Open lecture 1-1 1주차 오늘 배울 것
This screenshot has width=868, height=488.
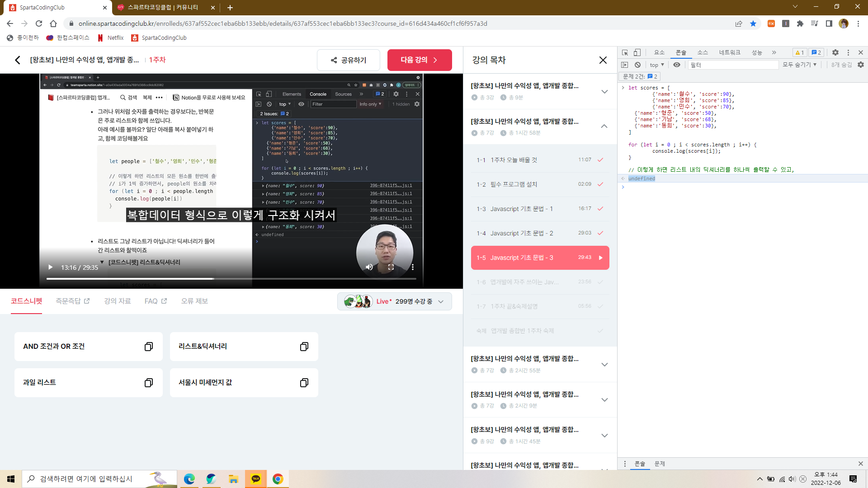click(x=540, y=160)
